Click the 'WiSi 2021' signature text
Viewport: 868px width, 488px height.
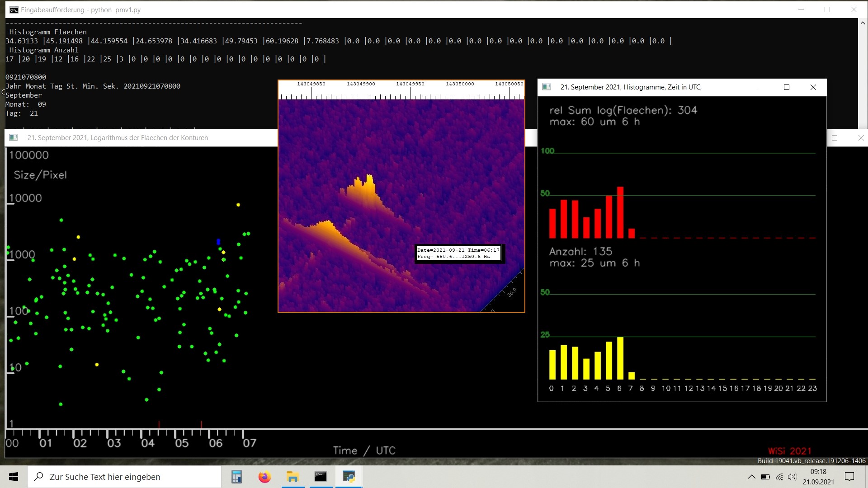(x=789, y=451)
